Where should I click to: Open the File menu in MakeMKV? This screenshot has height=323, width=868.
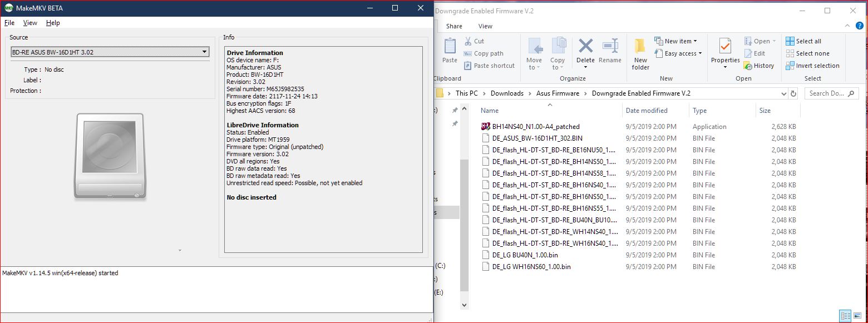pos(9,23)
